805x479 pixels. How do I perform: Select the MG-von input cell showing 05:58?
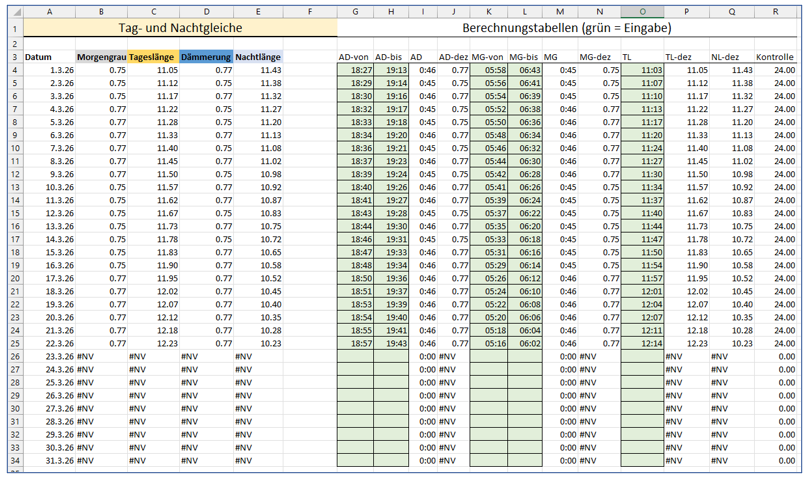tap(489, 70)
